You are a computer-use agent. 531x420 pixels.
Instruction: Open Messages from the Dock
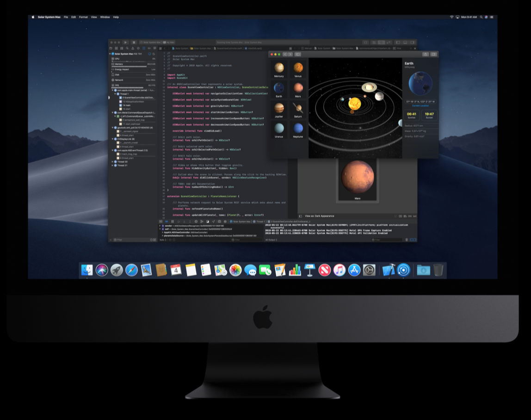coord(250,270)
